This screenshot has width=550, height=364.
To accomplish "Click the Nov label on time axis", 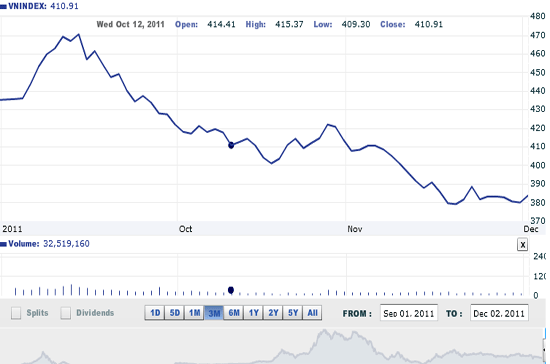I will 355,229.
